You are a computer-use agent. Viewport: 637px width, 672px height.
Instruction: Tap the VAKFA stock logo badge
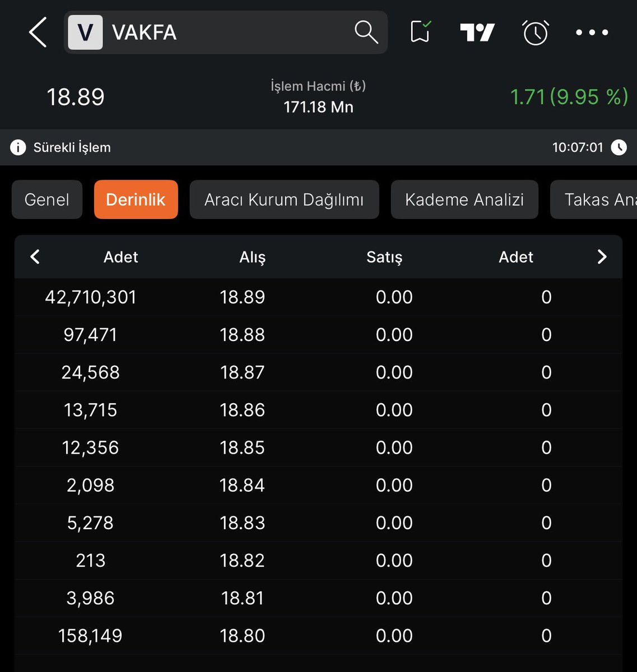(85, 32)
